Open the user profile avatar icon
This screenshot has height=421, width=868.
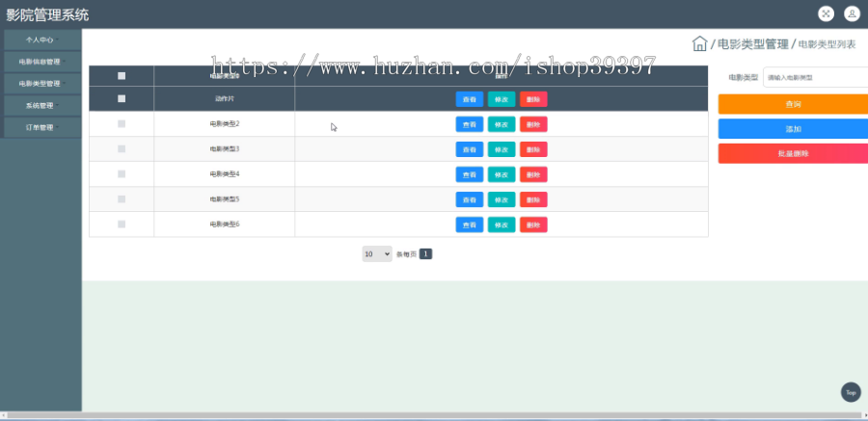click(852, 13)
